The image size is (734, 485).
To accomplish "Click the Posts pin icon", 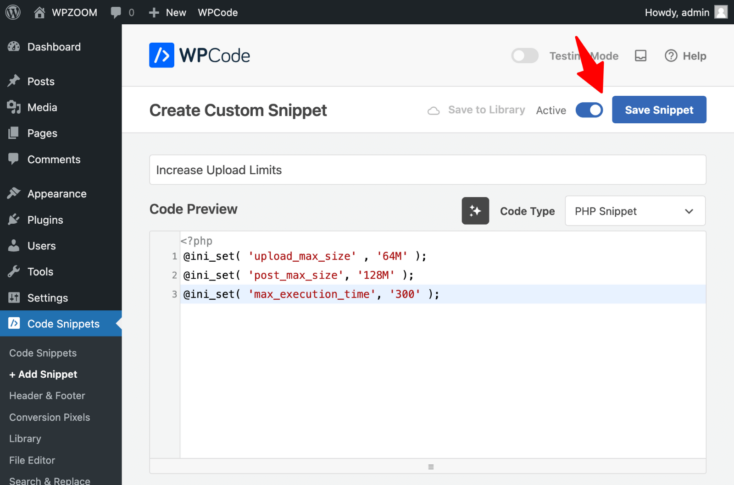I will 14,81.
